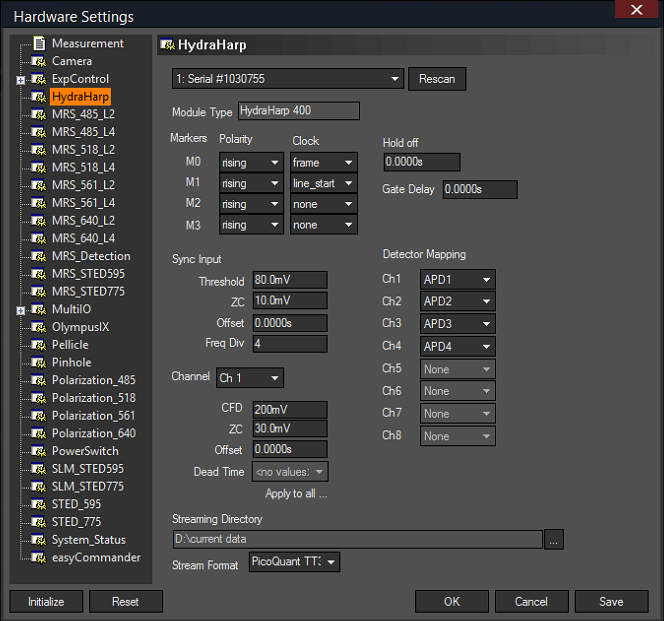Select SLM_STED775 in the tree

point(88,487)
